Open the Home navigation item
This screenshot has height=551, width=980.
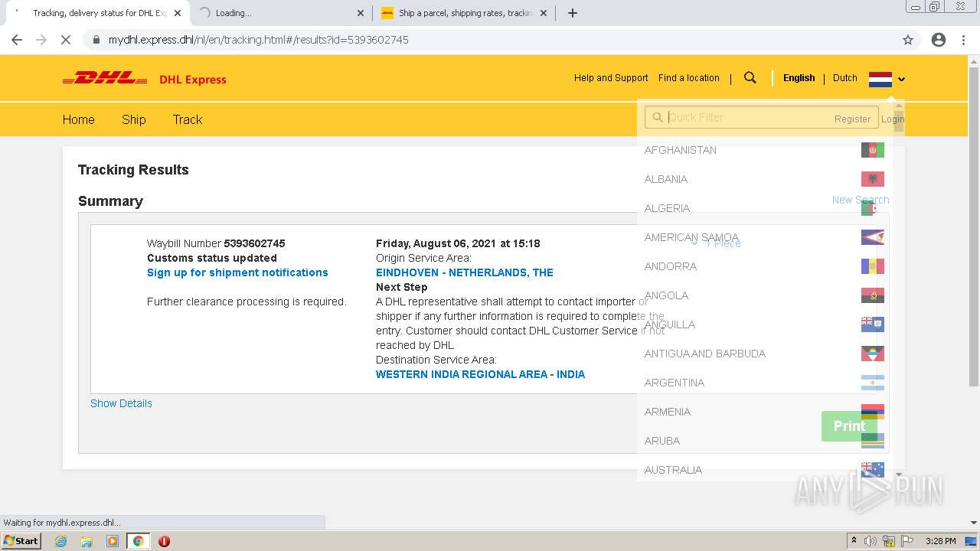(78, 119)
